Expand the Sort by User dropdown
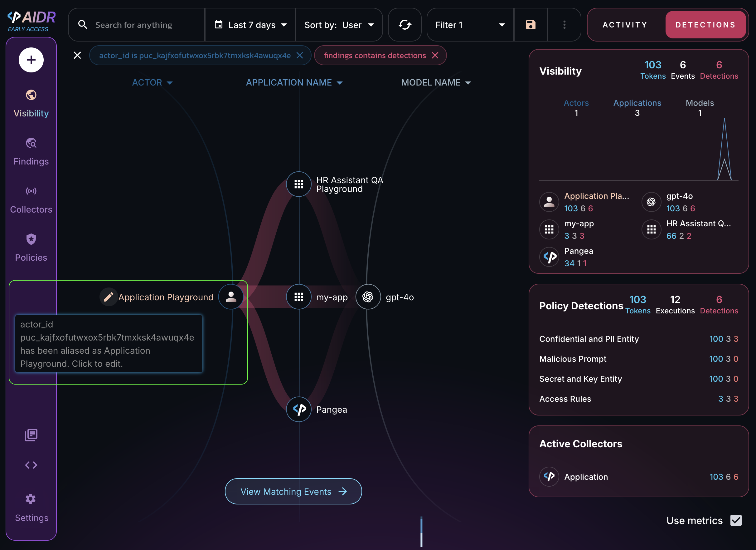This screenshot has height=550, width=756. [x=339, y=25]
